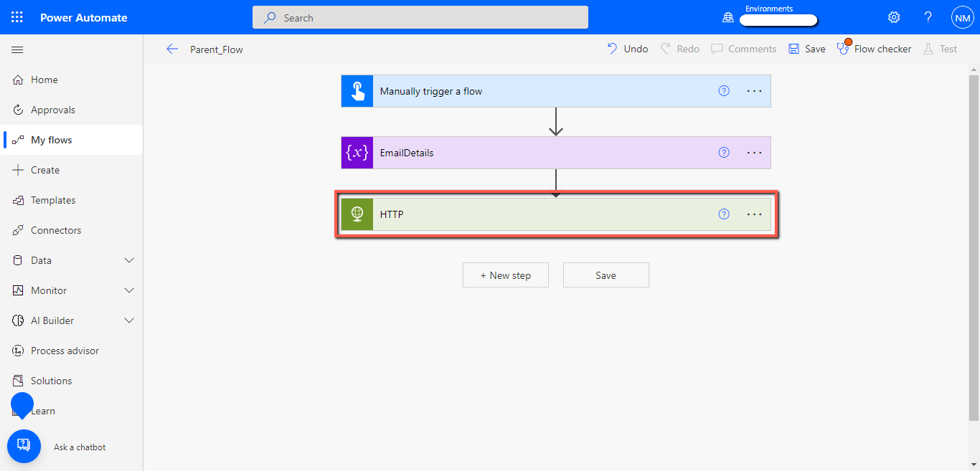Viewport: 980px width, 471px height.
Task: Collapse the left navigation hamburger menu
Action: [x=17, y=49]
